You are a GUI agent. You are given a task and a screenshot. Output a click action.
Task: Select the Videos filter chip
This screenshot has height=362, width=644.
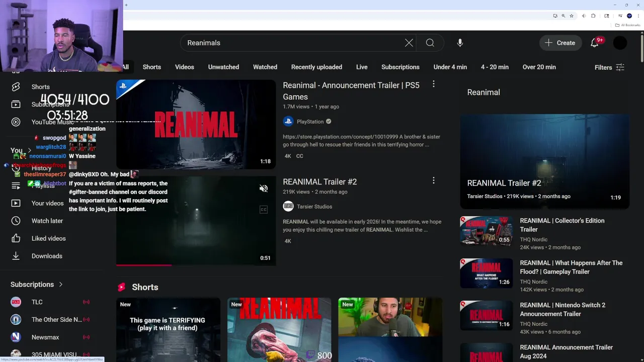pos(185,67)
